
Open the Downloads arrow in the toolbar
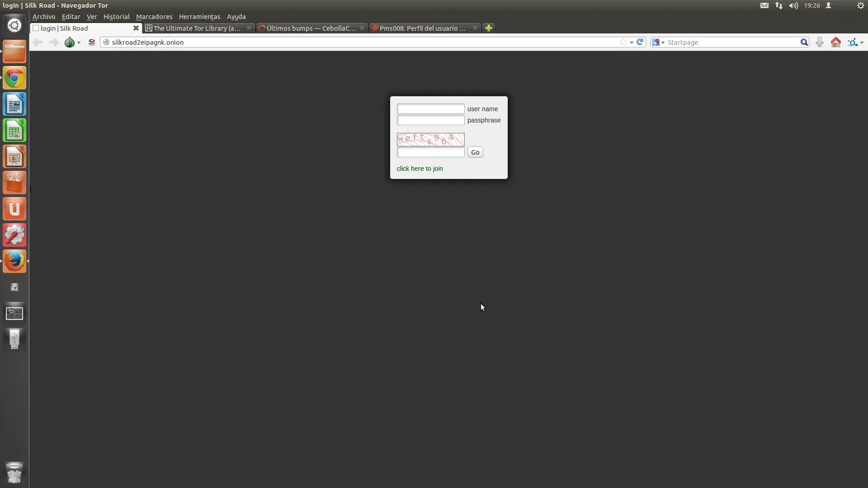pyautogui.click(x=820, y=42)
